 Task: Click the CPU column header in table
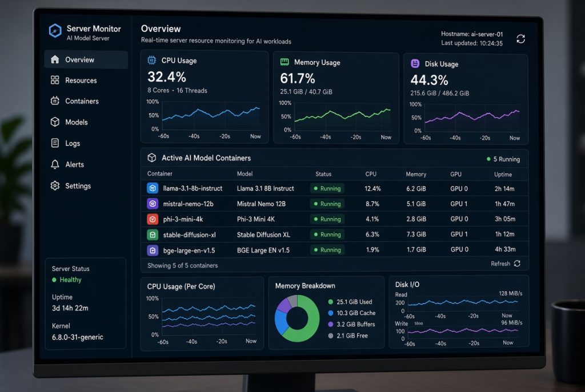371,174
